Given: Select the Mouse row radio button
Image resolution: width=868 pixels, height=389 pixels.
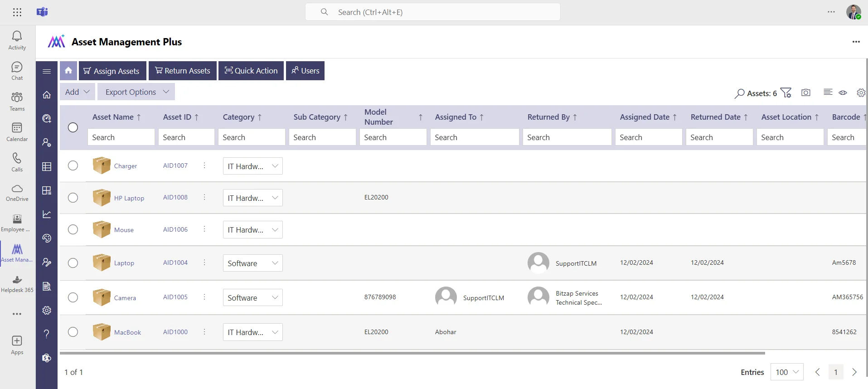Looking at the screenshot, I should [x=73, y=229].
